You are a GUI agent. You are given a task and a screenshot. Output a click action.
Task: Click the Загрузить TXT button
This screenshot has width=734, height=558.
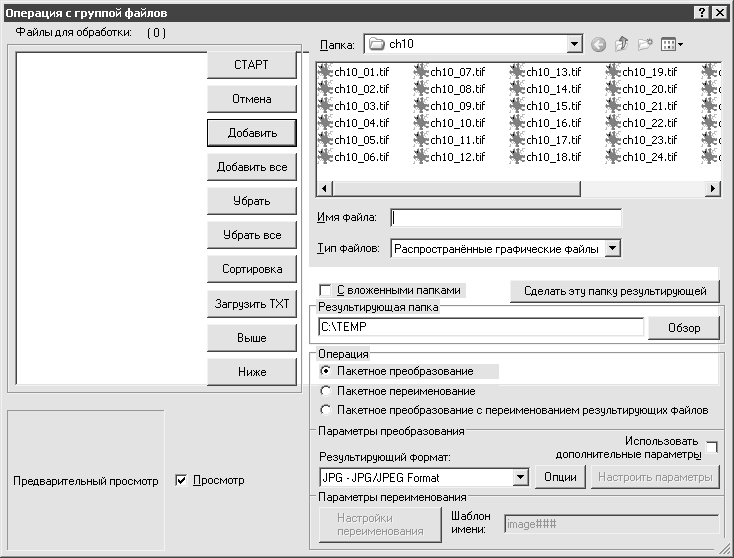tap(251, 304)
